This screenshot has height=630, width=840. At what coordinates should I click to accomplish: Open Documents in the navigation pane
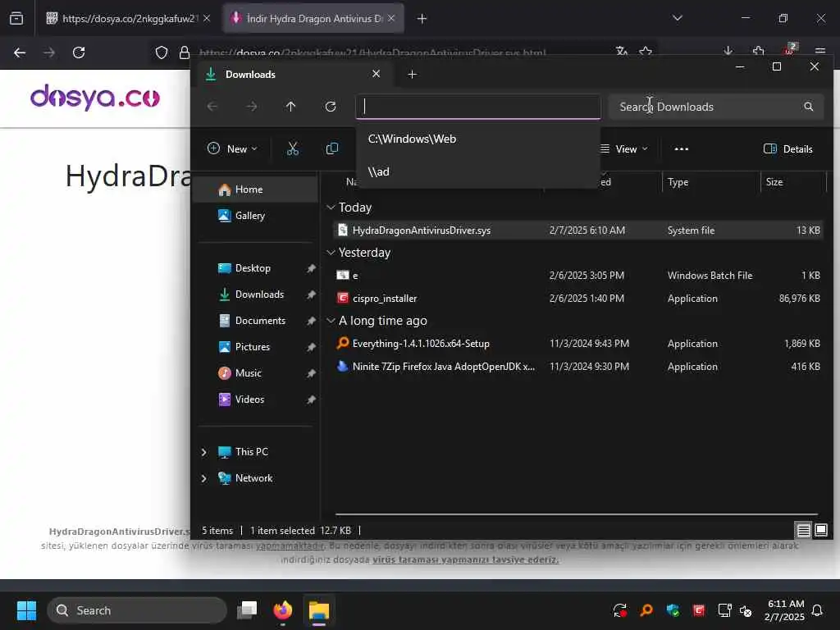pos(255,321)
